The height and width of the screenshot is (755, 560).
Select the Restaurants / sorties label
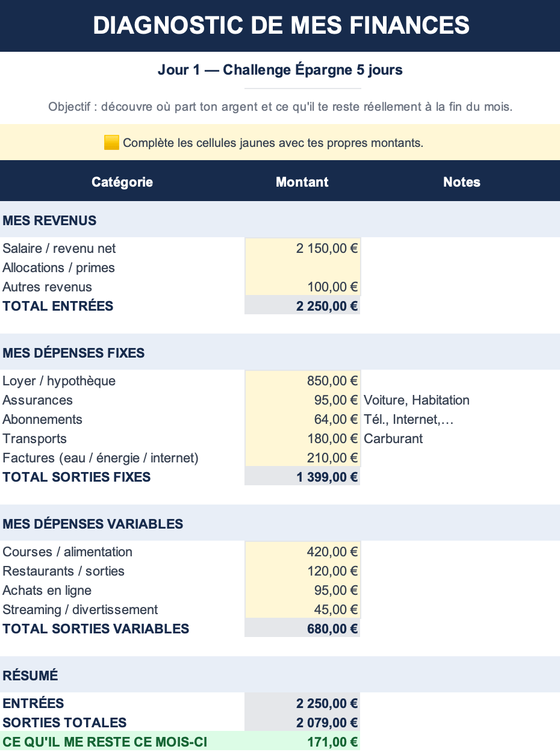63,571
